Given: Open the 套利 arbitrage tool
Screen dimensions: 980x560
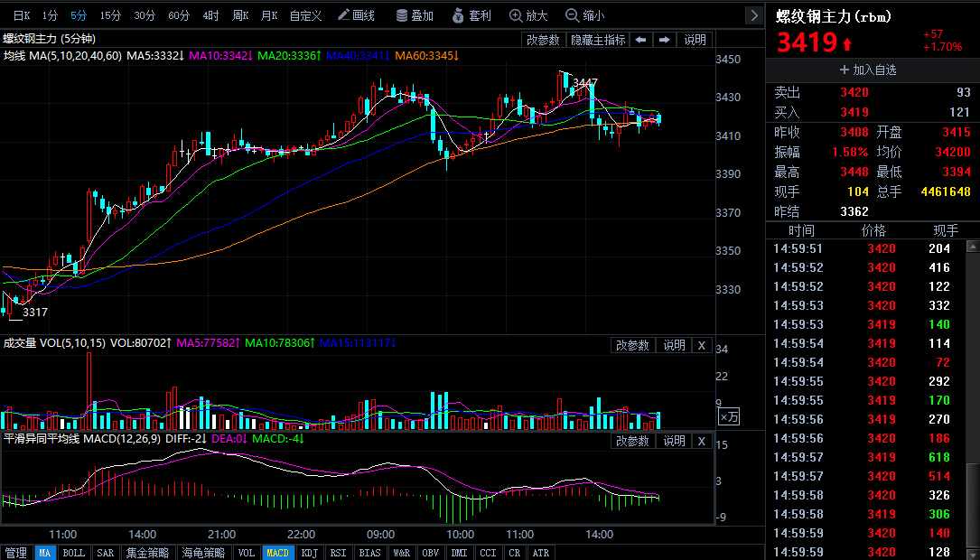Looking at the screenshot, I should [471, 15].
